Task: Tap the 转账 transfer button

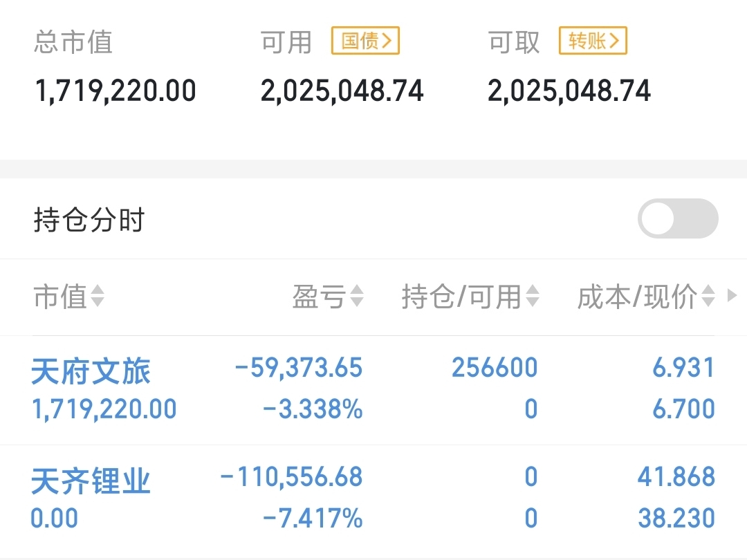Action: point(593,41)
